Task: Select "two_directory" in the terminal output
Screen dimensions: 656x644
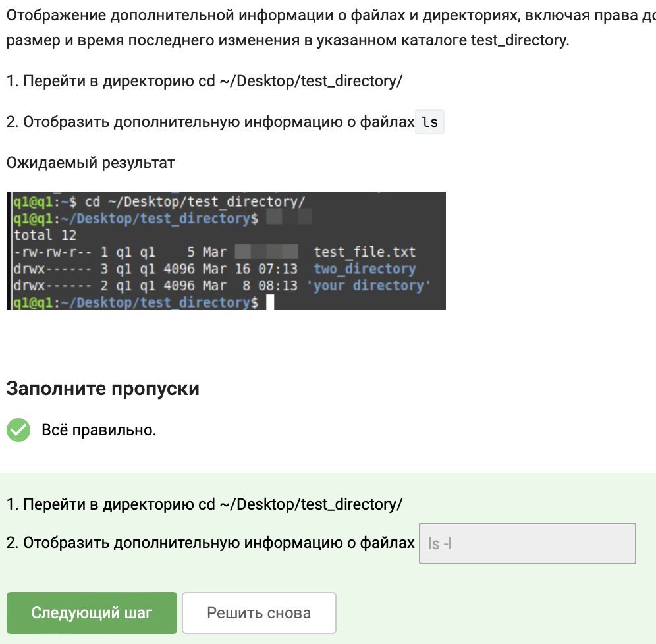Action: coord(364,269)
